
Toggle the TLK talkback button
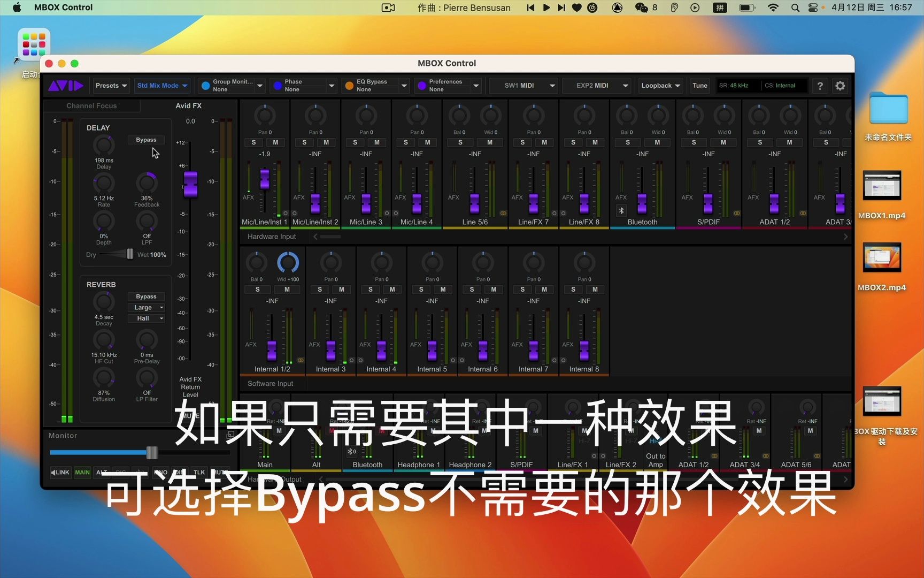pos(199,472)
